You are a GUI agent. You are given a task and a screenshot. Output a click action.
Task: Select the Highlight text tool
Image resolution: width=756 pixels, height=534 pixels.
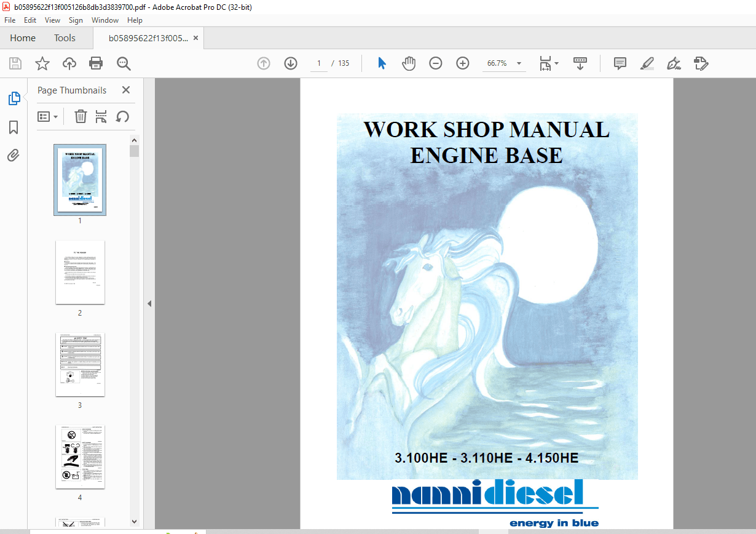click(646, 63)
